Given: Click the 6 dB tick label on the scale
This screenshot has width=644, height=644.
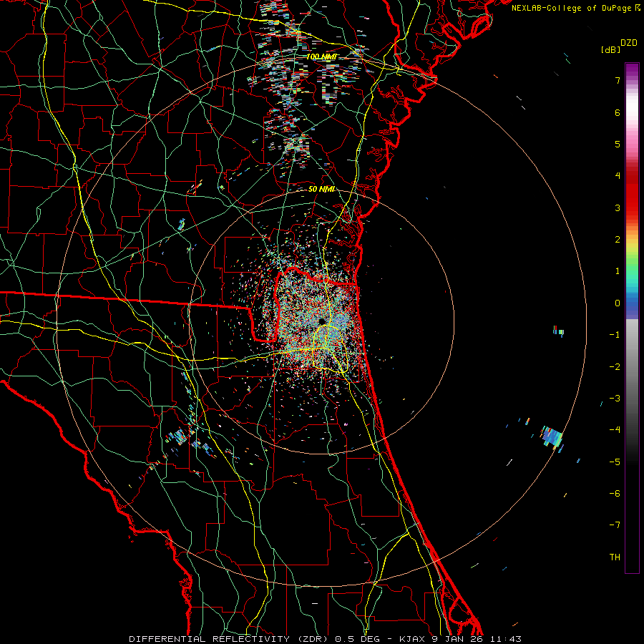Looking at the screenshot, I should [618, 112].
